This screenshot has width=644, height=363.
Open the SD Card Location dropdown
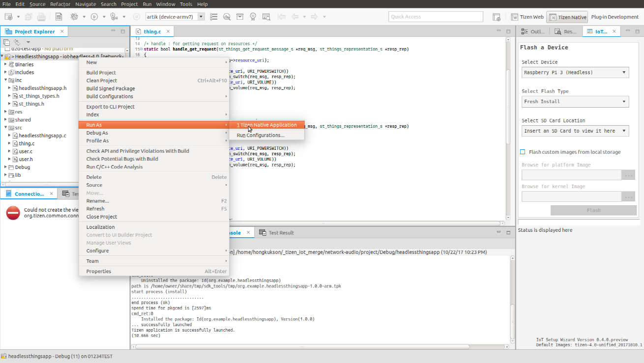tap(575, 131)
